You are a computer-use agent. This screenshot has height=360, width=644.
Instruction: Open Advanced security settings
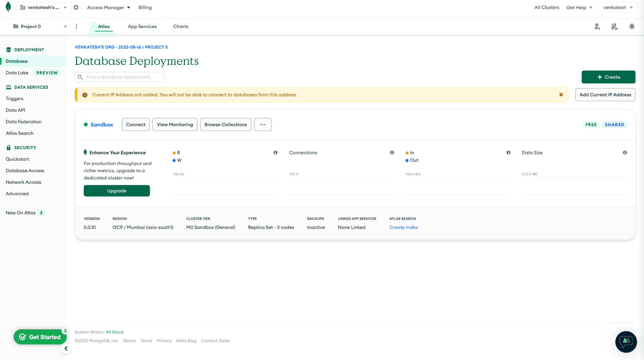point(17,194)
